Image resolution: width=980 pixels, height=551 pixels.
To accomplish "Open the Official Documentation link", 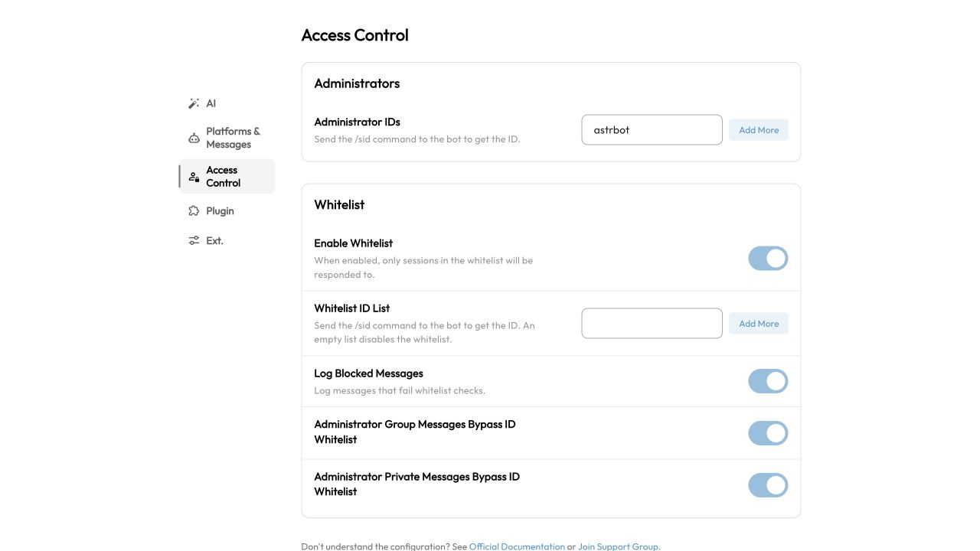I will point(517,546).
